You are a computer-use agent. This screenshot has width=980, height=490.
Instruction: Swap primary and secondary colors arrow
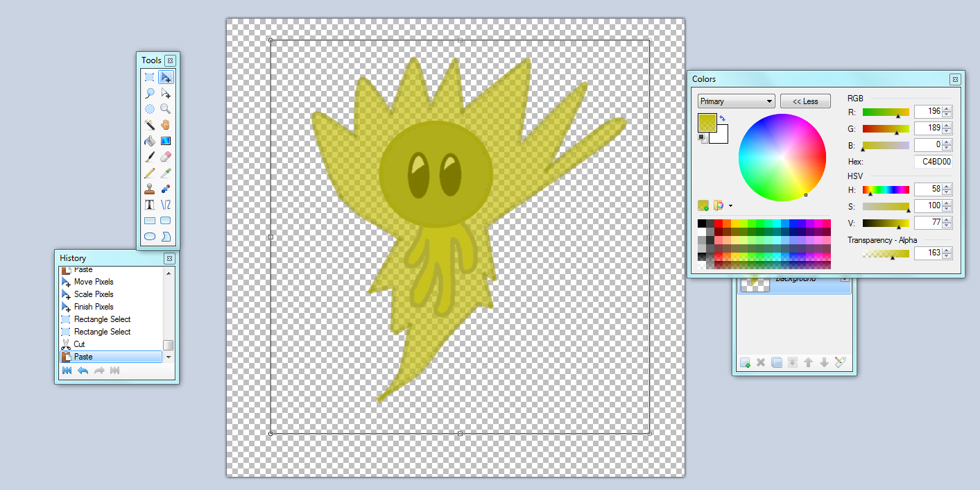pos(723,119)
